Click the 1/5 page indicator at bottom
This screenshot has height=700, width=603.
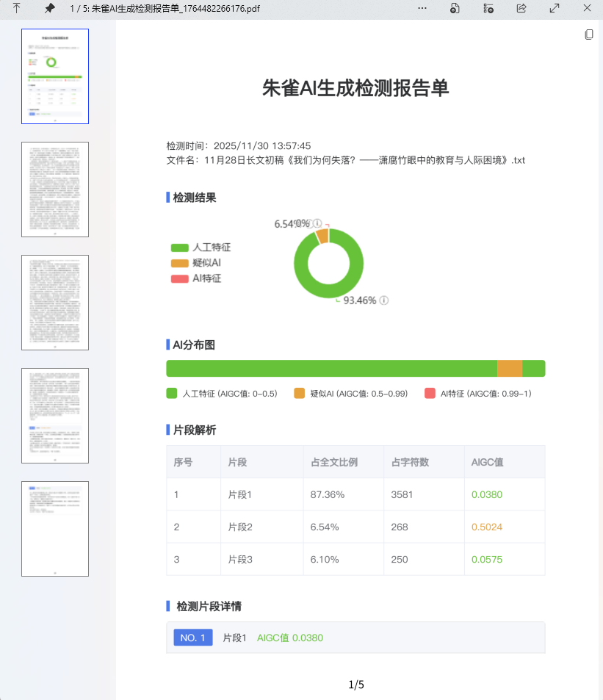356,685
